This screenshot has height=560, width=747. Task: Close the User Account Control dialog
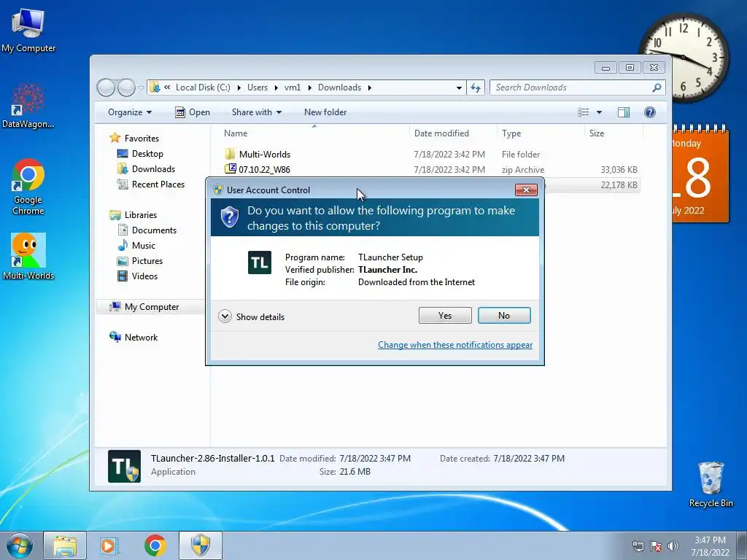[526, 190]
